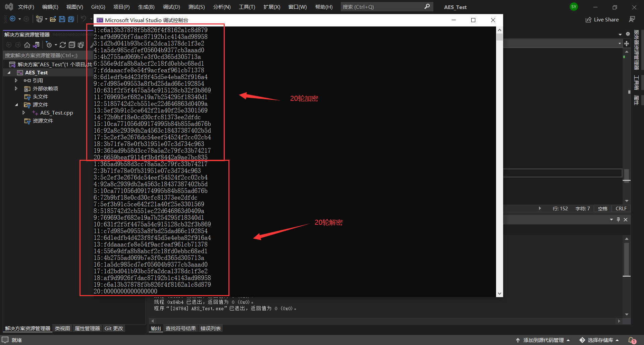The image size is (644, 345).
Task: Pin the output panel with the pushpin
Action: click(x=618, y=219)
